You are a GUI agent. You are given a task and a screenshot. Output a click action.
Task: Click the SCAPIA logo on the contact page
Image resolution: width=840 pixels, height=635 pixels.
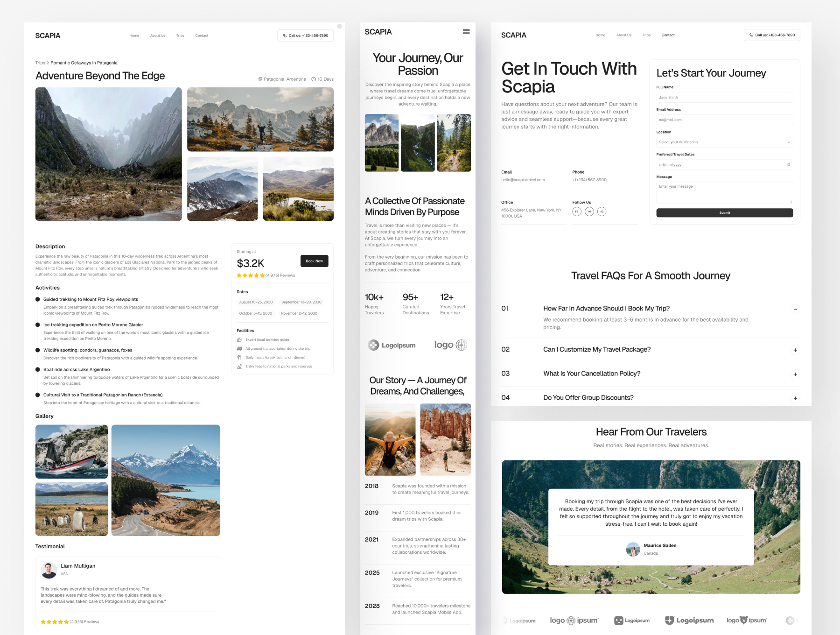point(514,35)
